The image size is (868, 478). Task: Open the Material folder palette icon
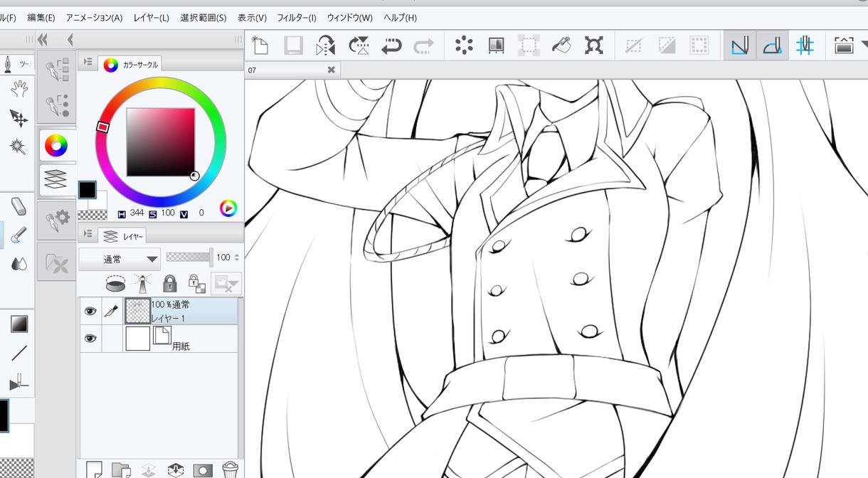tap(57, 263)
